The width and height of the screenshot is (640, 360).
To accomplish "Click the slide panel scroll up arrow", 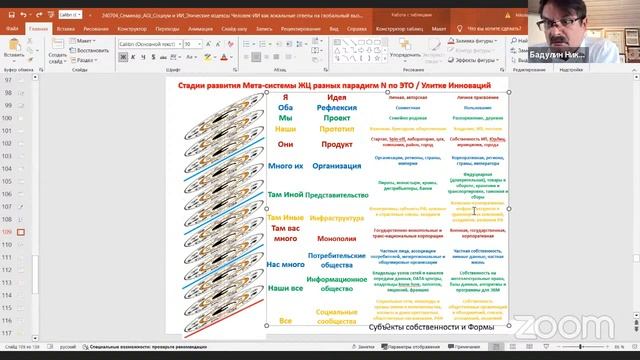I will coord(35,77).
